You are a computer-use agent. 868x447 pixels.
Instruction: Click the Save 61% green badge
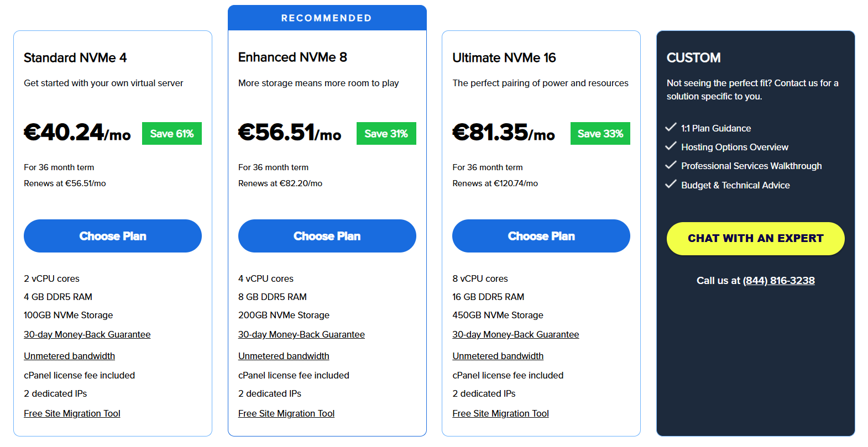pos(172,134)
